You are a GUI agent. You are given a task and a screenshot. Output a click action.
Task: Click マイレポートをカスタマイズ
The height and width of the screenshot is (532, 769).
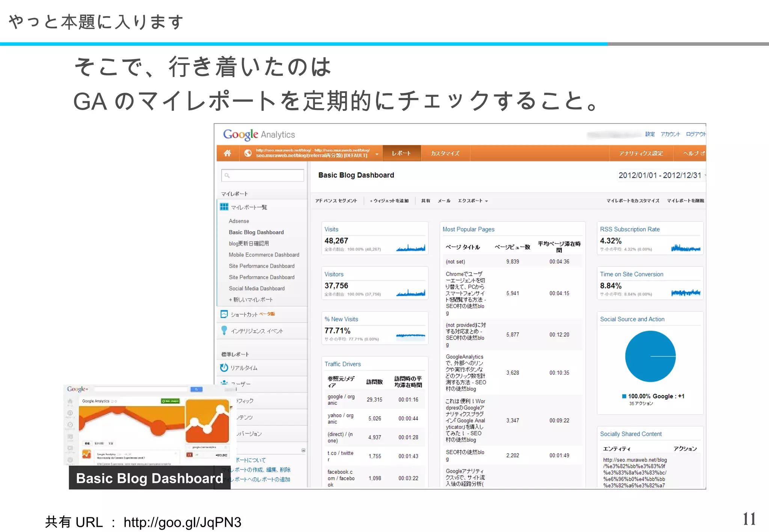coord(633,201)
